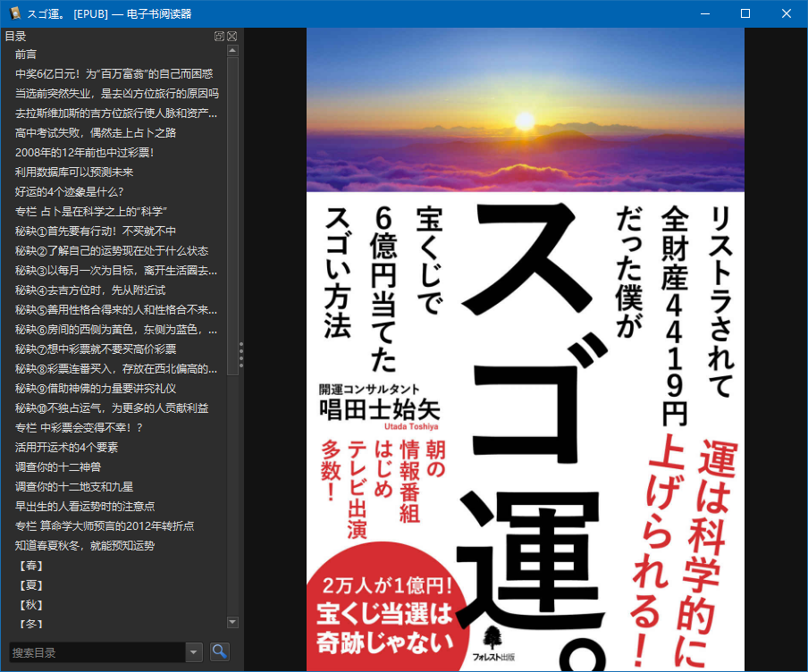Click the TOC scrollbar down arrow
This screenshot has height=672, width=808.
tap(232, 622)
